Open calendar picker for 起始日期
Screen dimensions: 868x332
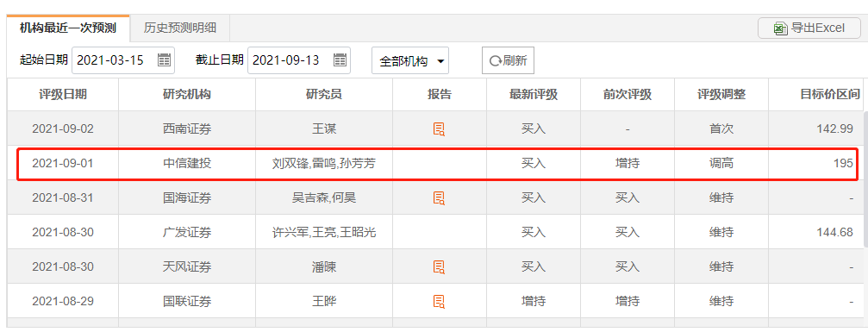click(x=165, y=60)
